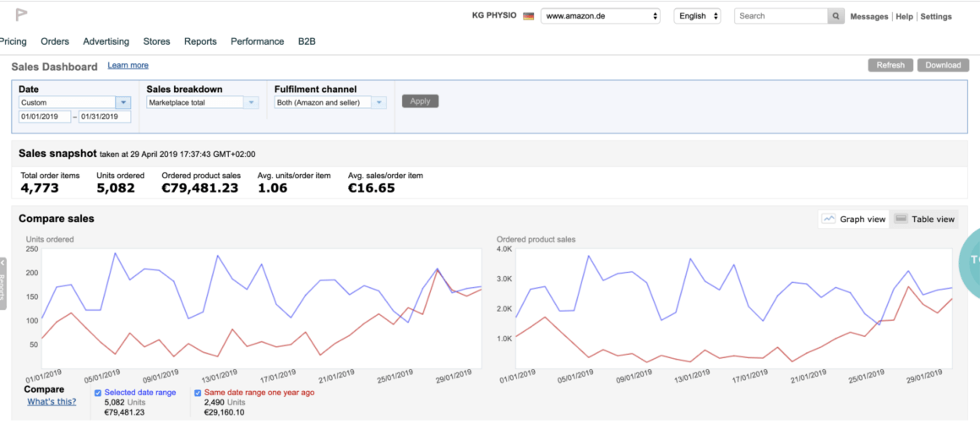The width and height of the screenshot is (980, 429).
Task: Click the Compare sales heading
Action: [57, 219]
